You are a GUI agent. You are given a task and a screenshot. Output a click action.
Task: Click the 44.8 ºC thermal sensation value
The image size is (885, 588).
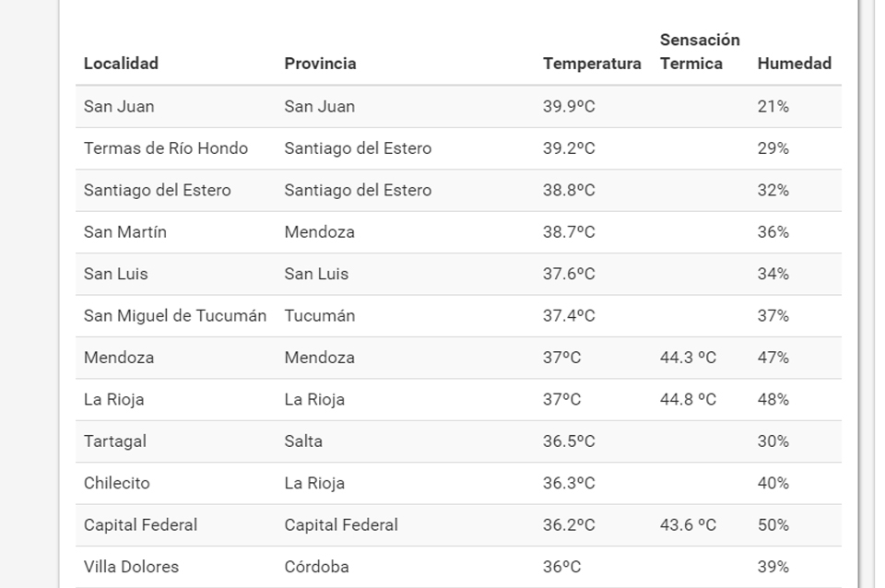(x=688, y=400)
